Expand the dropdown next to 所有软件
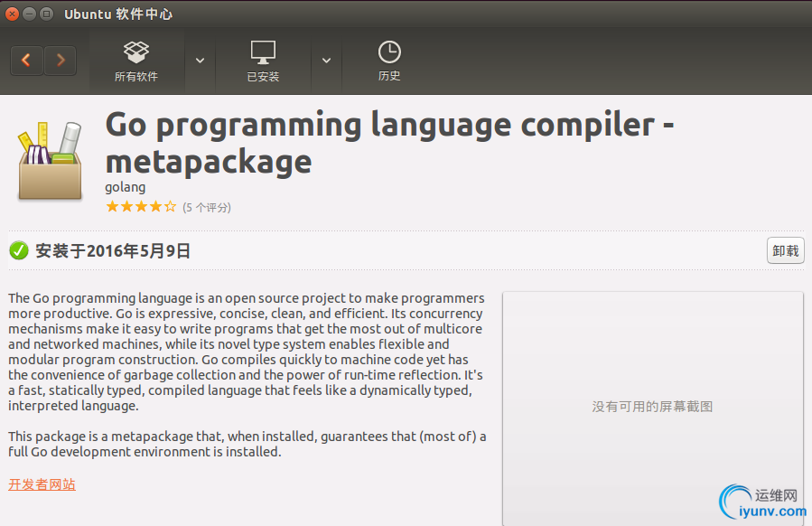The height and width of the screenshot is (526, 812). (200, 61)
